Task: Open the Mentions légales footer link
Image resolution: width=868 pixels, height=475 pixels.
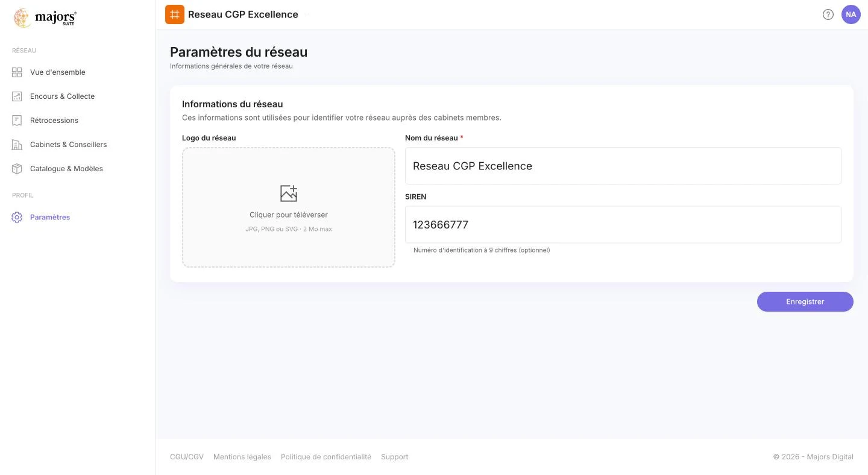Action: pyautogui.click(x=242, y=457)
